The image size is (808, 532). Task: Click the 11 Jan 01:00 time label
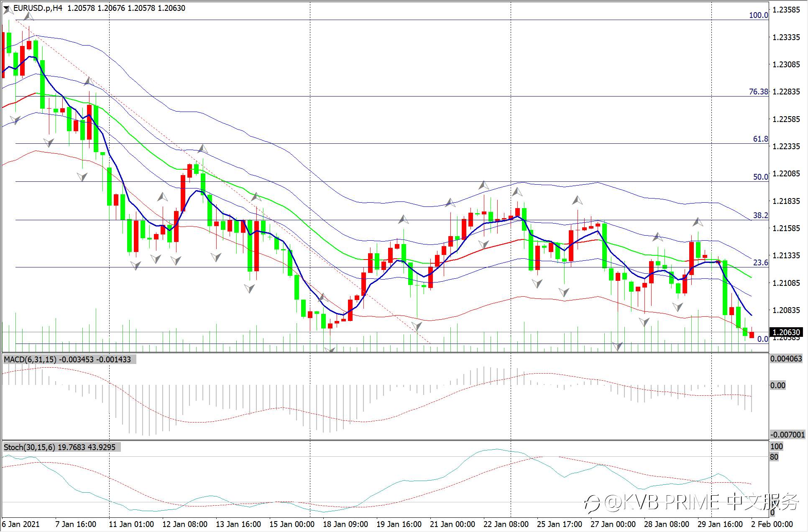131,524
